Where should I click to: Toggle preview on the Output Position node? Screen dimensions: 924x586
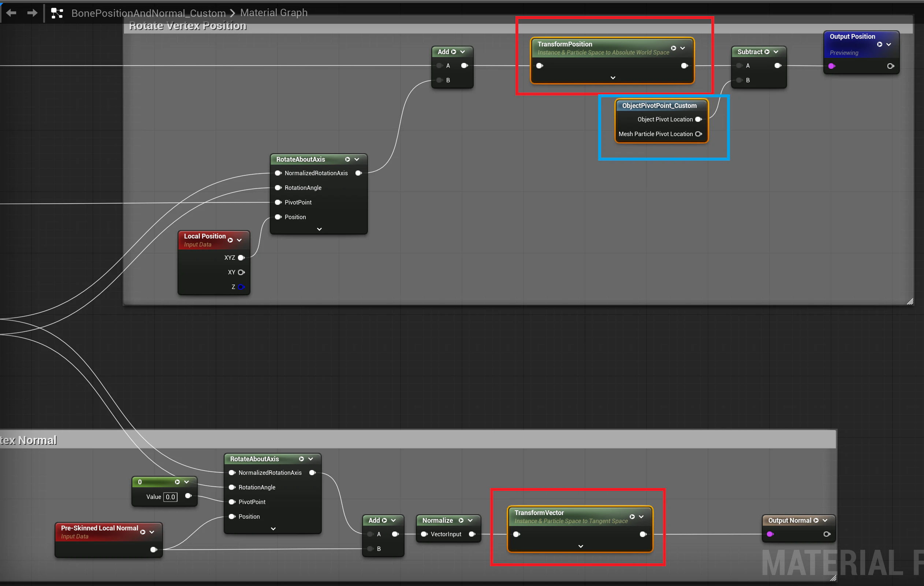(x=879, y=44)
